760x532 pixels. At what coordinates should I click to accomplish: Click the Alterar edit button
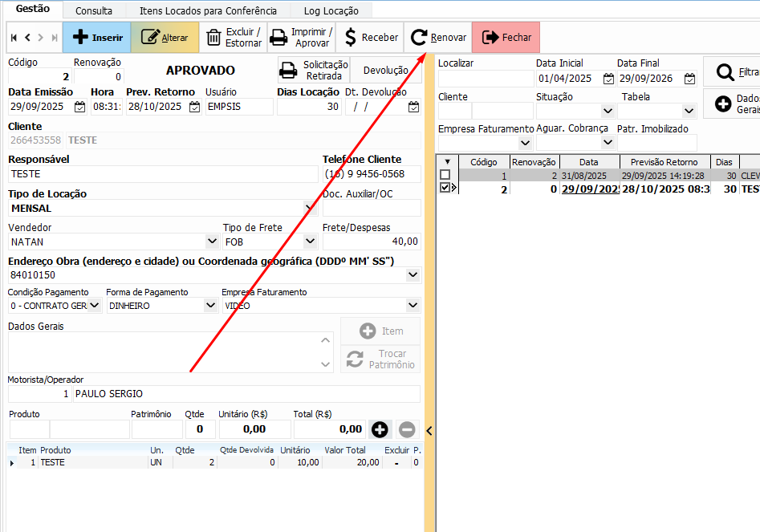(x=165, y=38)
